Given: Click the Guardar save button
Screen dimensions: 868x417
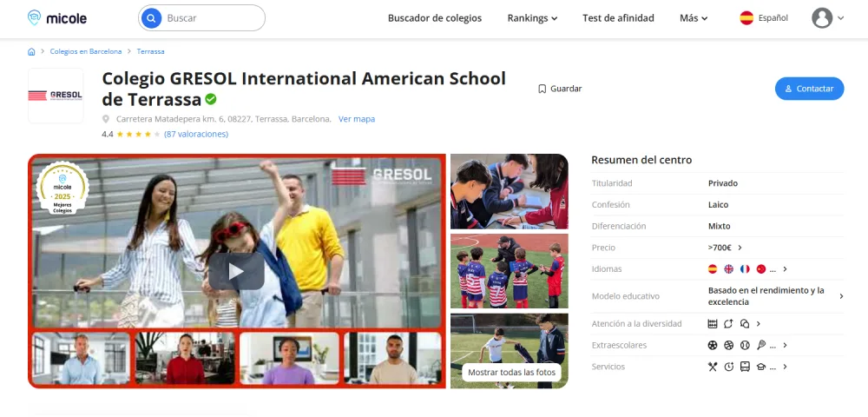Looking at the screenshot, I should coord(560,89).
